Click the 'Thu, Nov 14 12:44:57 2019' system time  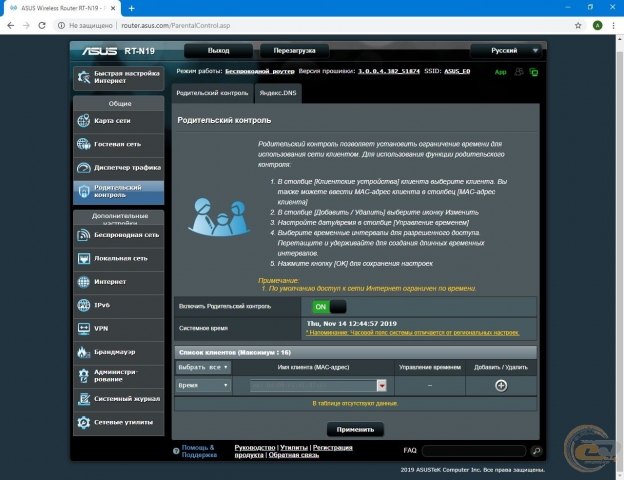(352, 324)
